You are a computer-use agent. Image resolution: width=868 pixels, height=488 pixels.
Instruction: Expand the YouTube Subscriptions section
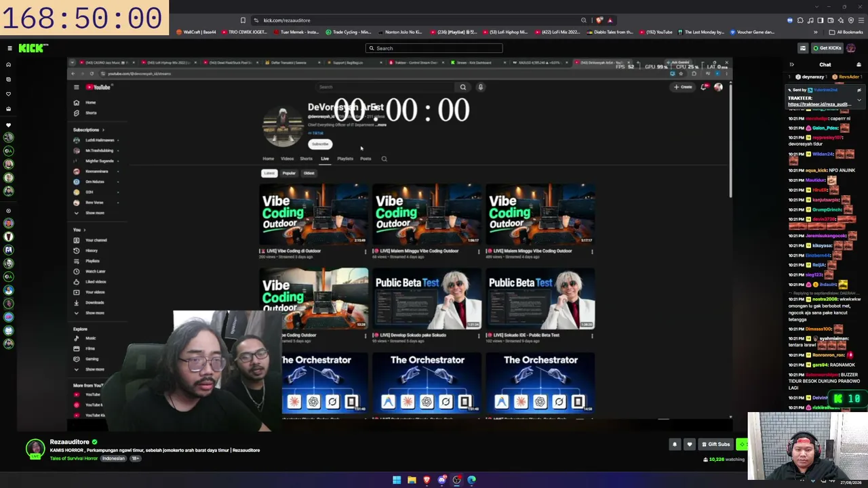coord(89,129)
